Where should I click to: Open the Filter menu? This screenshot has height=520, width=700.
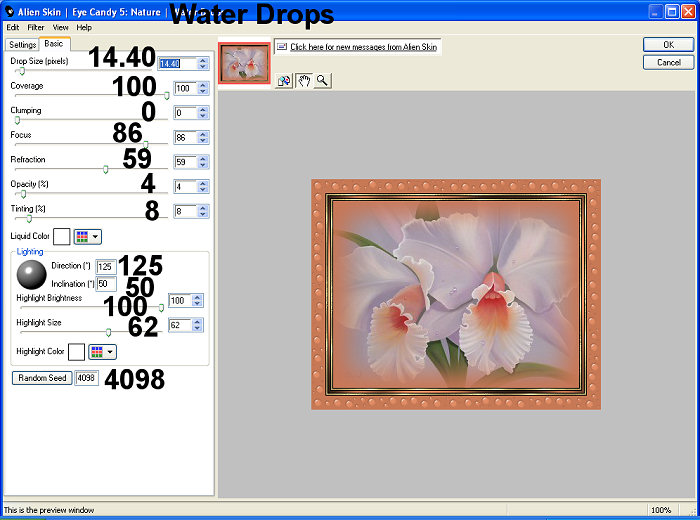[x=36, y=27]
